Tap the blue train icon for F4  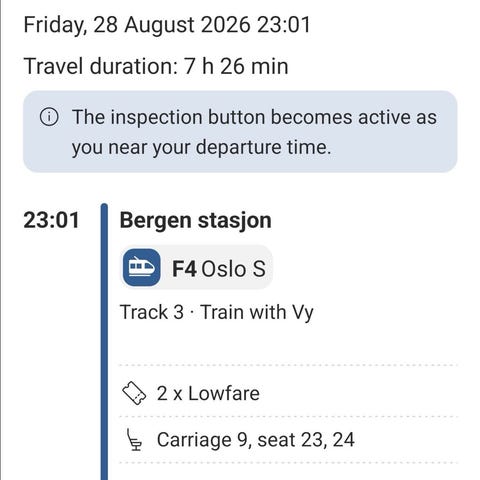[x=142, y=267]
